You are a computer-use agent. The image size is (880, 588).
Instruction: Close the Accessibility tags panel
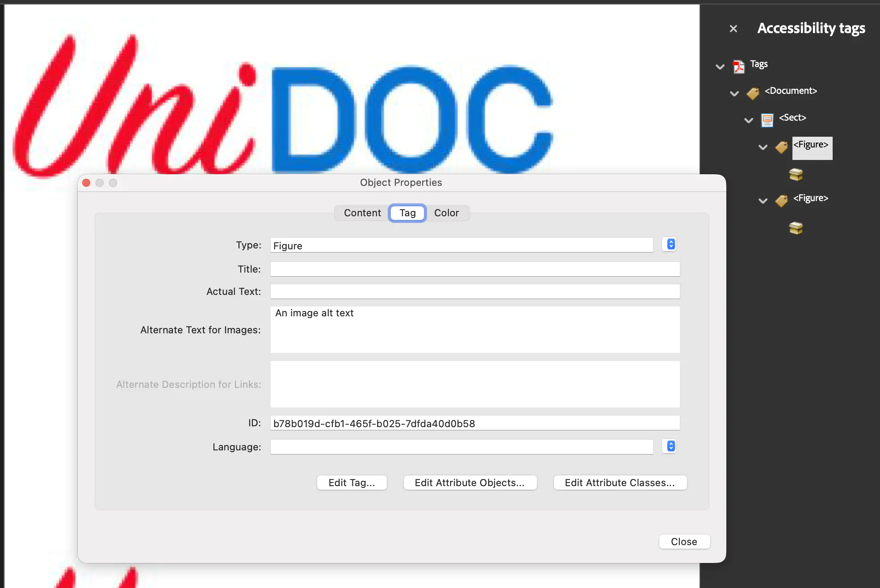[733, 29]
